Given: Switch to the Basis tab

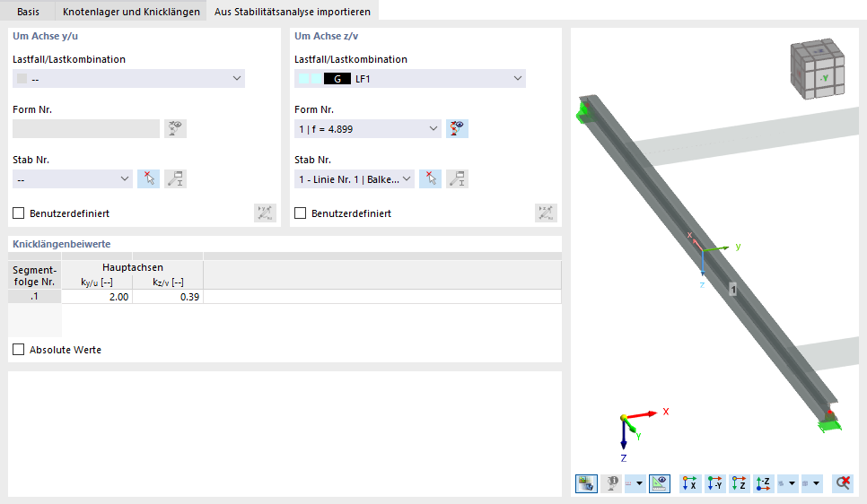Looking at the screenshot, I should click(28, 12).
